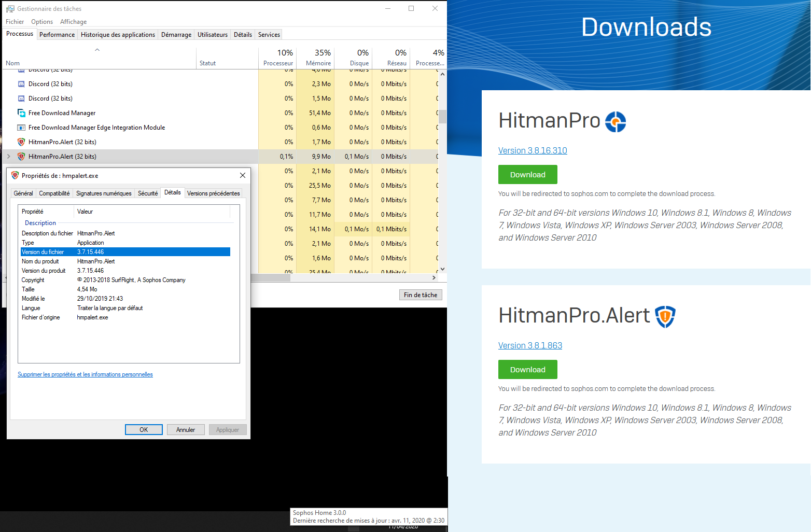Click the Supprimer les propriétés et les informations personnelles link
This screenshot has height=532, width=811.
pos(85,374)
